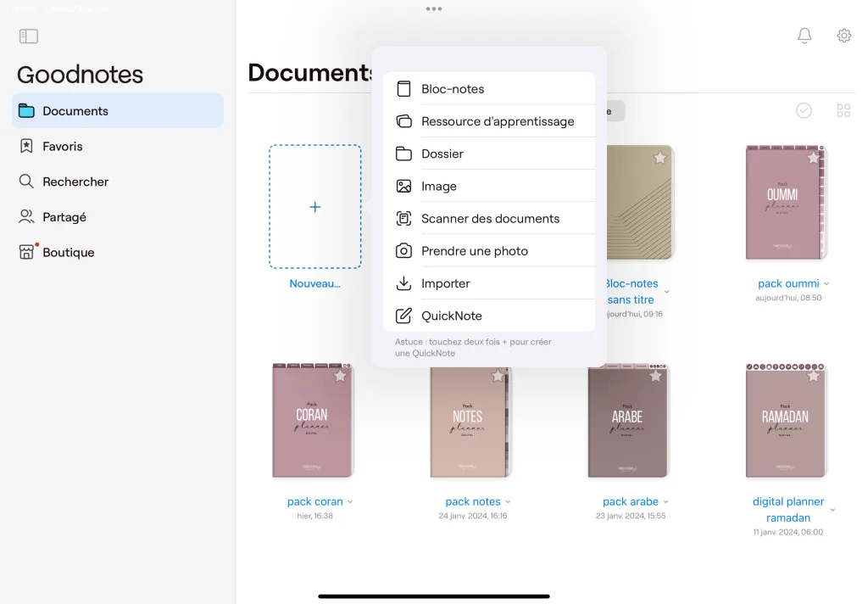Expand the Bloc-notes sans titre chevron
Viewport: 868px width, 604px height.
click(666, 292)
